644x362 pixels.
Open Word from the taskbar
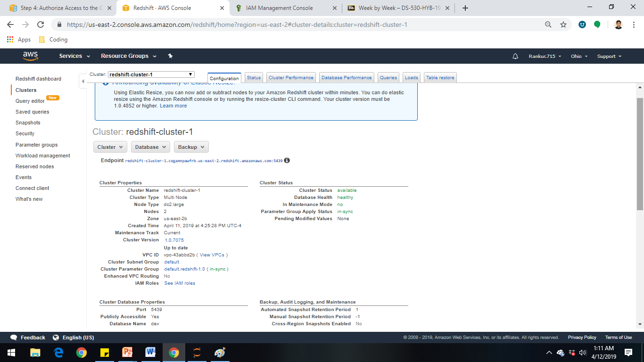(151, 353)
